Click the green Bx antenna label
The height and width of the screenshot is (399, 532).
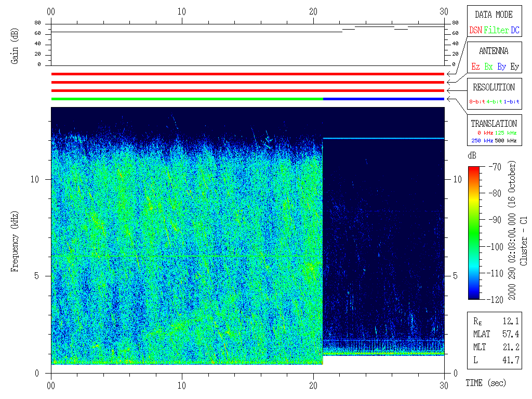coord(488,66)
